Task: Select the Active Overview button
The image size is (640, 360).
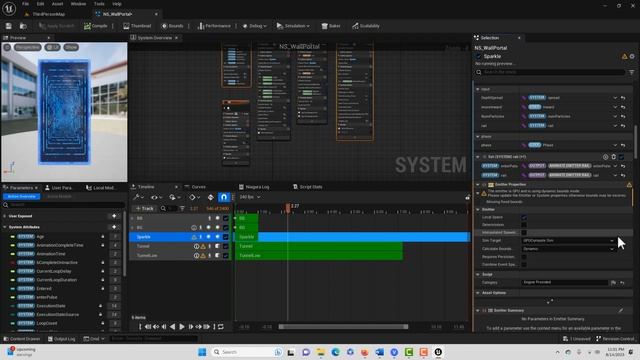Action: (x=22, y=197)
